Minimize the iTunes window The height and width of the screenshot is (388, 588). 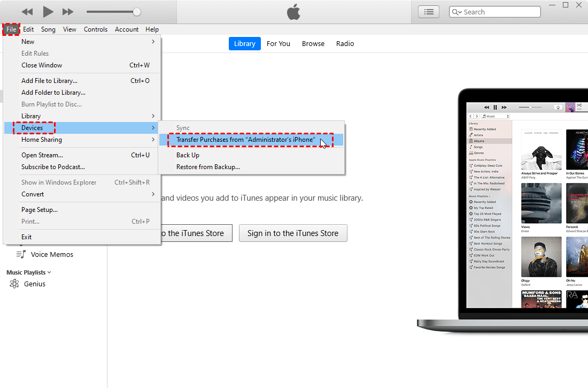pyautogui.click(x=552, y=5)
